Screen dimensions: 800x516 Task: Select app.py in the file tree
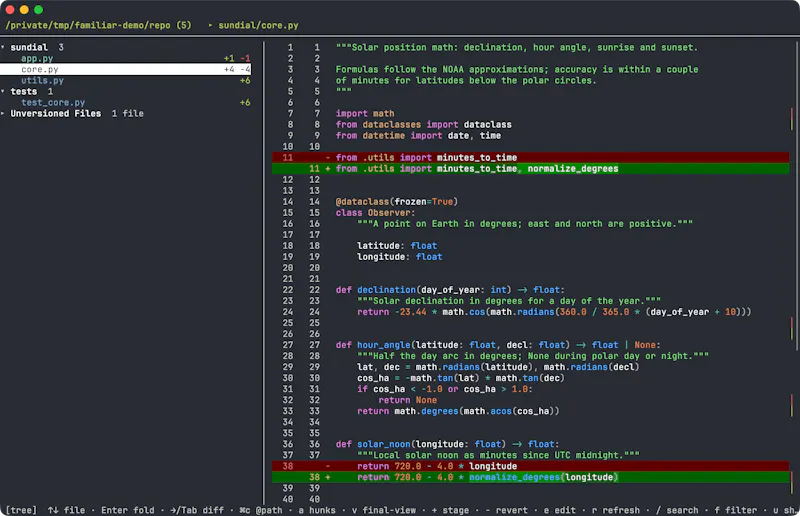(x=37, y=58)
